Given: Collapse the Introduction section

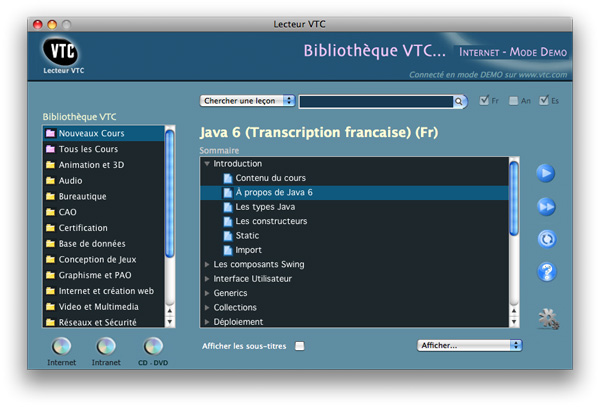Looking at the screenshot, I should pos(207,164).
